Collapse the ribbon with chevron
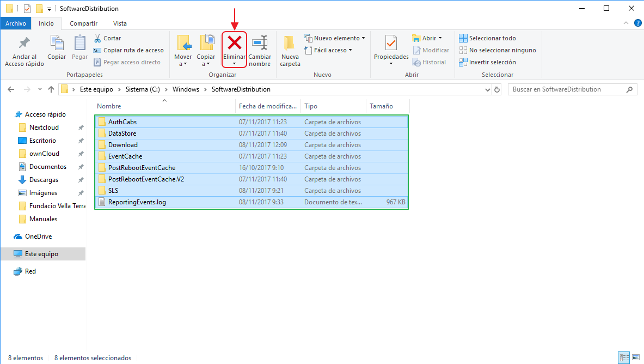 [626, 23]
